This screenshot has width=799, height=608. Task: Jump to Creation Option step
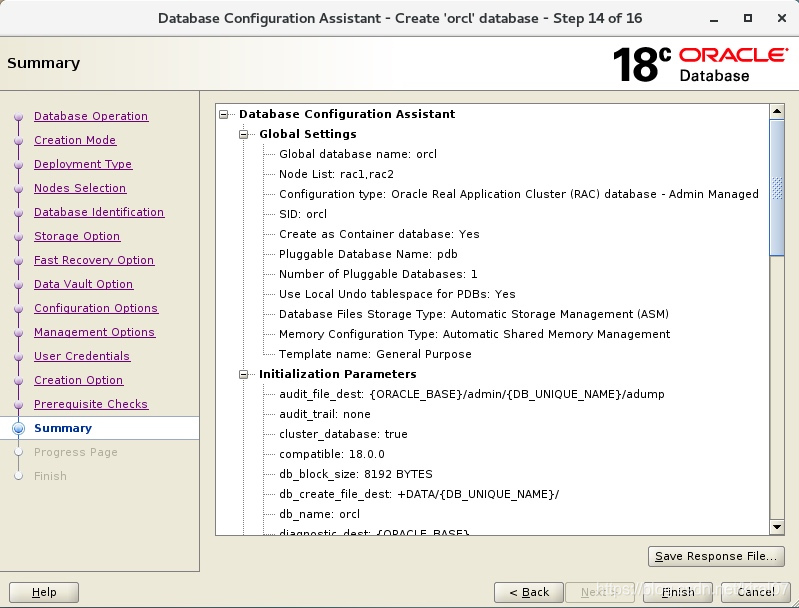coord(78,380)
